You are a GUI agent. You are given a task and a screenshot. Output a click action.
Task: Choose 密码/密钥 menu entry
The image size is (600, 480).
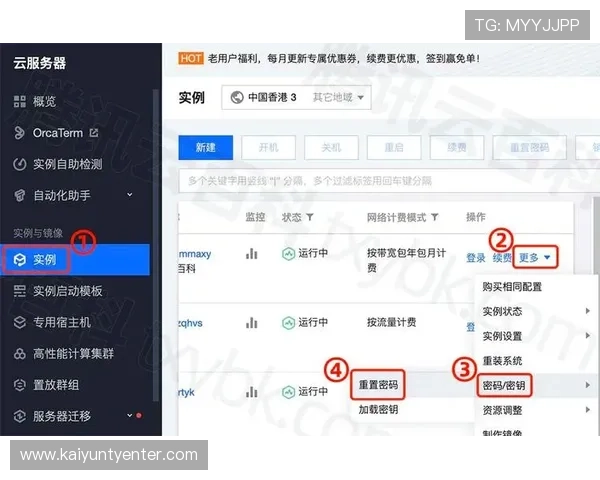point(504,385)
